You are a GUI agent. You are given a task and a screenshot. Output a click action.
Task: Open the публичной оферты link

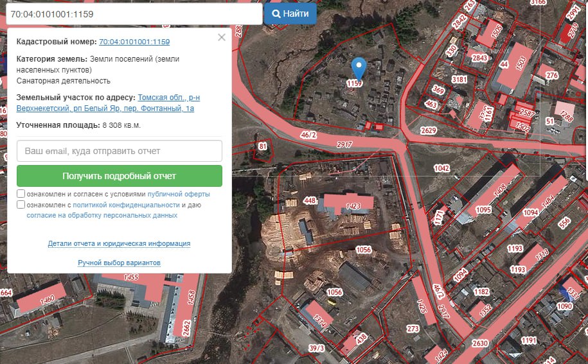pyautogui.click(x=179, y=194)
